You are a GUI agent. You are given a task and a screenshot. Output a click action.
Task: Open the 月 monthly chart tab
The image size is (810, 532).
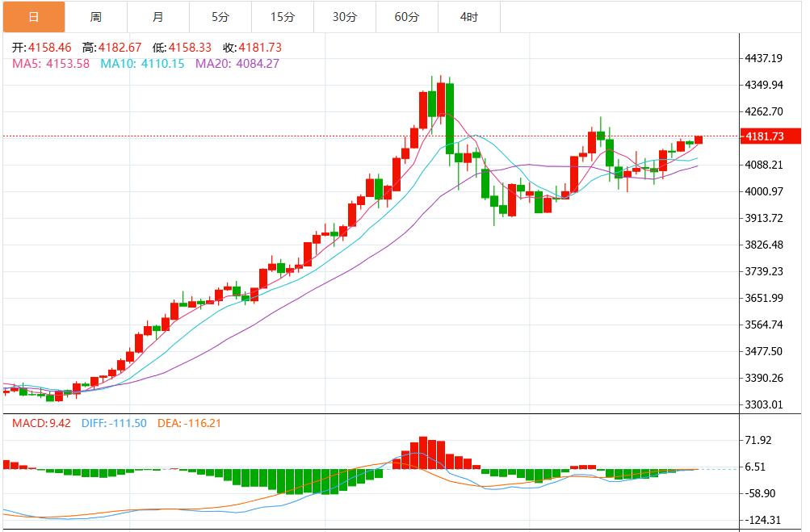tap(158, 17)
